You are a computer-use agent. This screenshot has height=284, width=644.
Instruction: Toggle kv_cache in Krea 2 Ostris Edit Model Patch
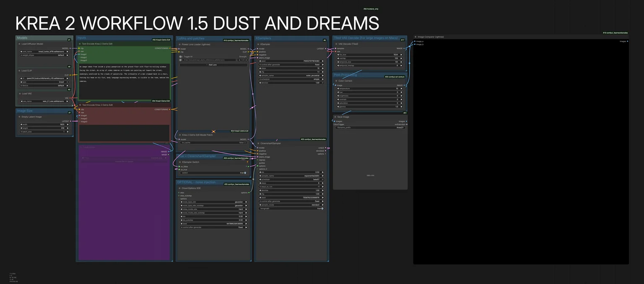pos(213,143)
